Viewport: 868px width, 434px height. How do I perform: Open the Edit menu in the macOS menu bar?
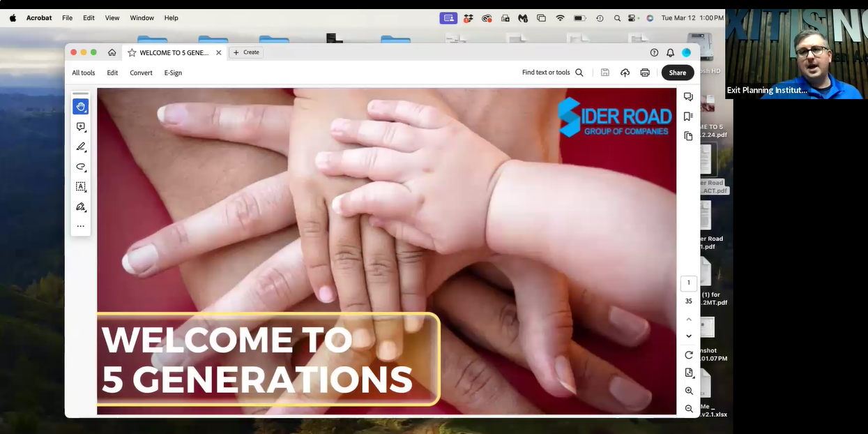click(x=89, y=18)
